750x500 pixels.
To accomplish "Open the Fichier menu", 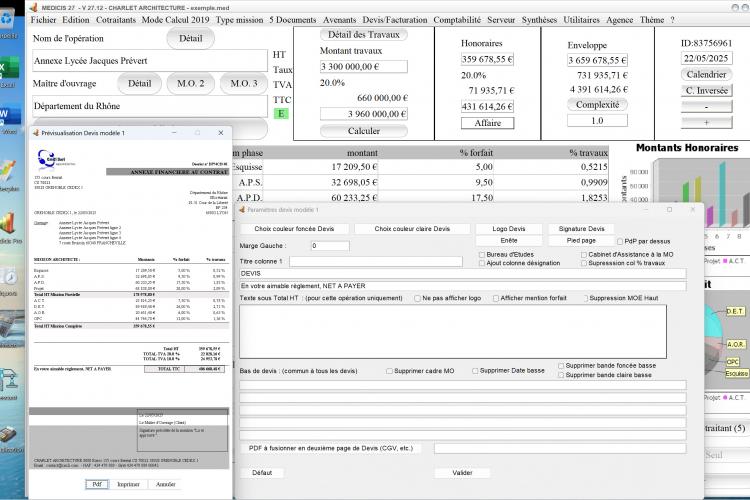I will tap(44, 20).
